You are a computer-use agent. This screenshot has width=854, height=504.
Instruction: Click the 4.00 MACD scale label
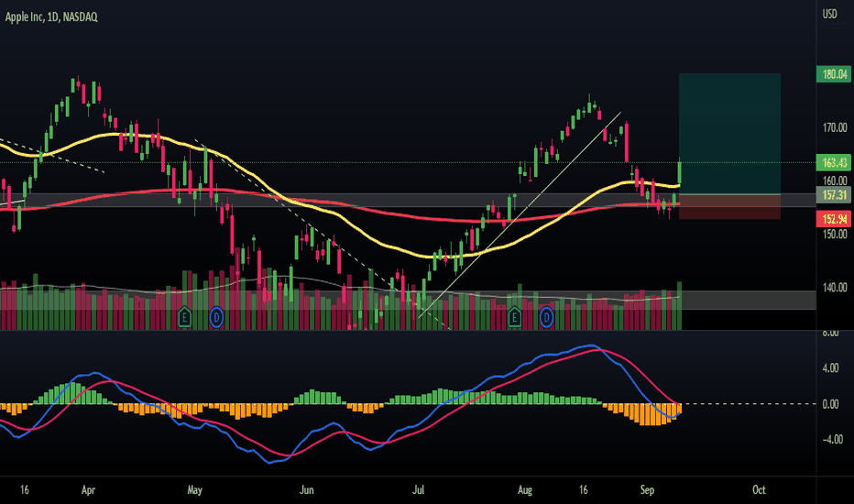(x=830, y=368)
